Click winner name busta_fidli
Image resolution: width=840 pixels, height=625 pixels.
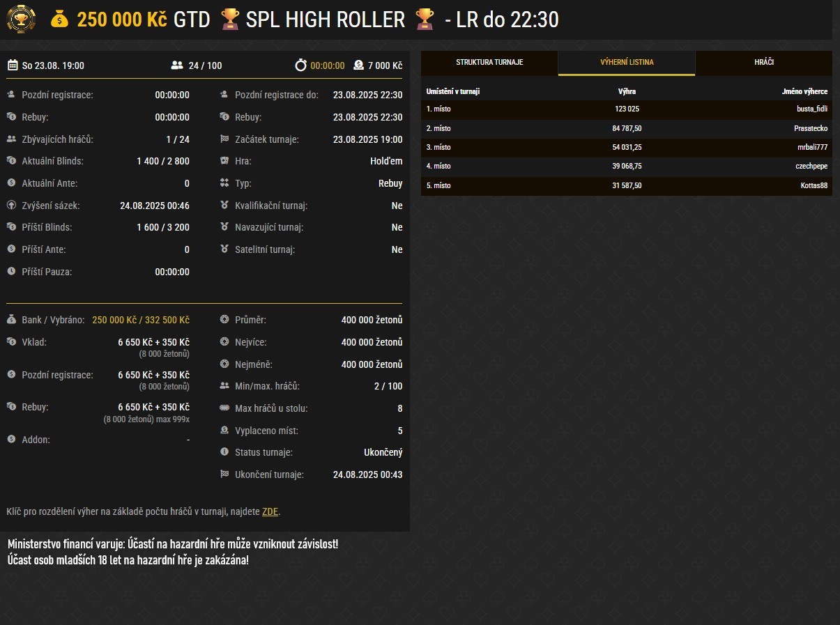[811, 109]
